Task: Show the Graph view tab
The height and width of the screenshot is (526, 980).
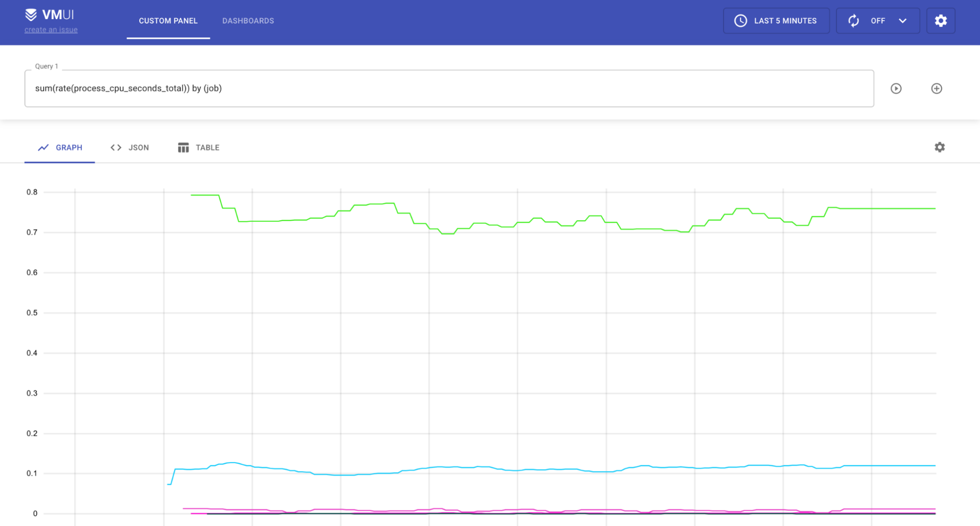Action: (x=69, y=148)
